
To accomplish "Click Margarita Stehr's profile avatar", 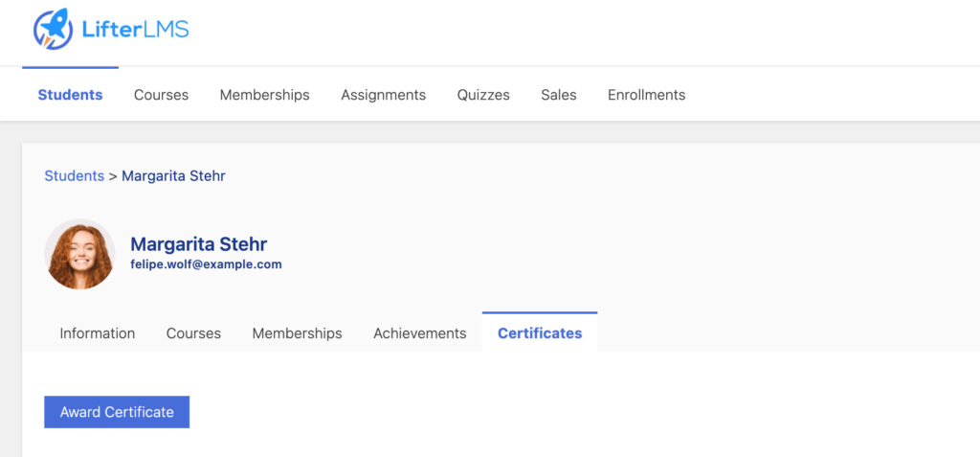I will point(79,254).
